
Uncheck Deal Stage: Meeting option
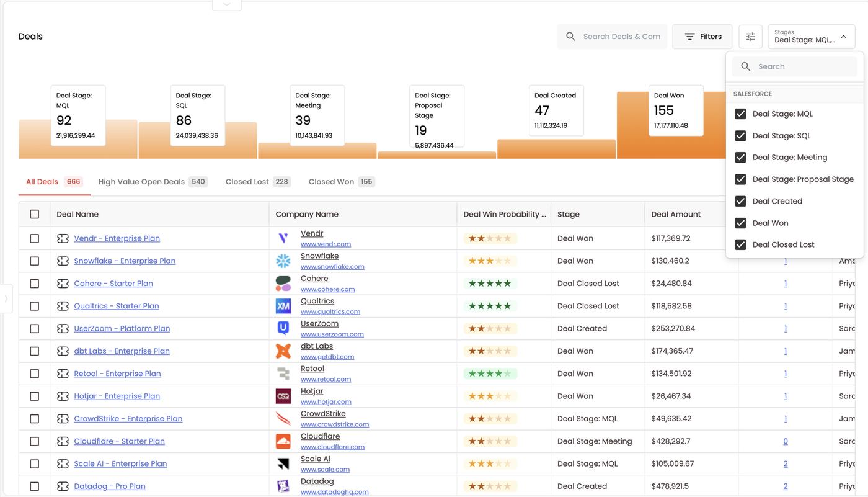click(x=740, y=157)
